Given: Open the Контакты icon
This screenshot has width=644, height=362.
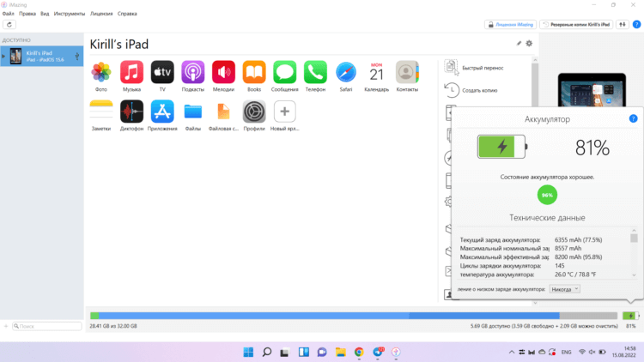Looking at the screenshot, I should [407, 72].
